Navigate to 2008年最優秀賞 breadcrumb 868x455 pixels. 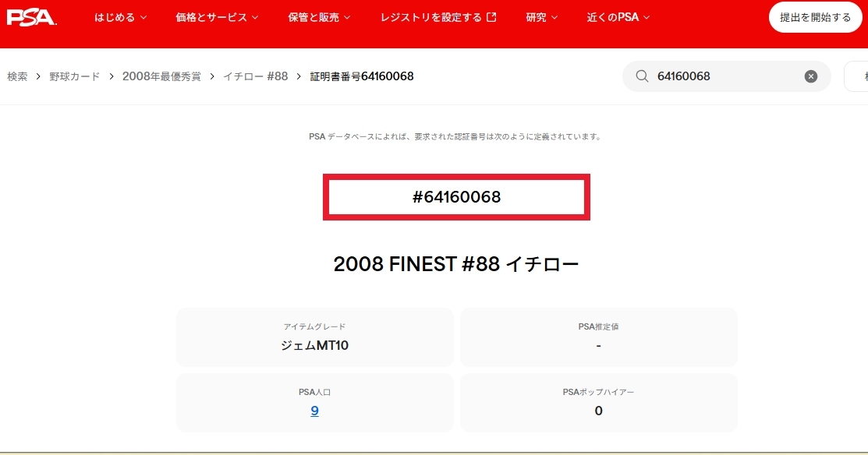click(161, 76)
